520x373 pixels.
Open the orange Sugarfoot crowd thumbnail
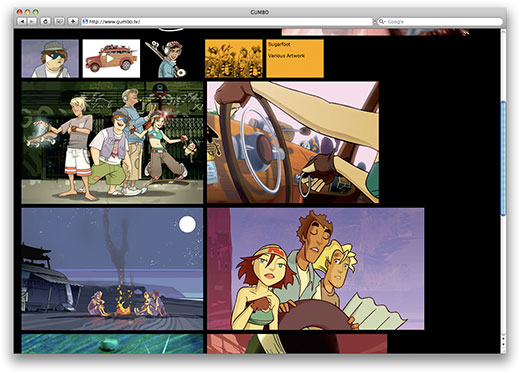click(x=234, y=59)
